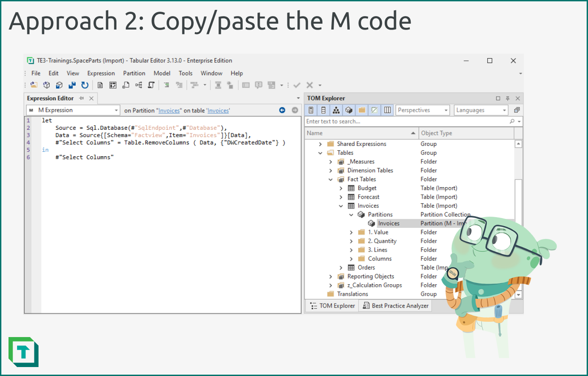Viewport: 588px width, 376px height.
Task: Click the Invoices partition hyperlink in the editor header
Action: [169, 110]
